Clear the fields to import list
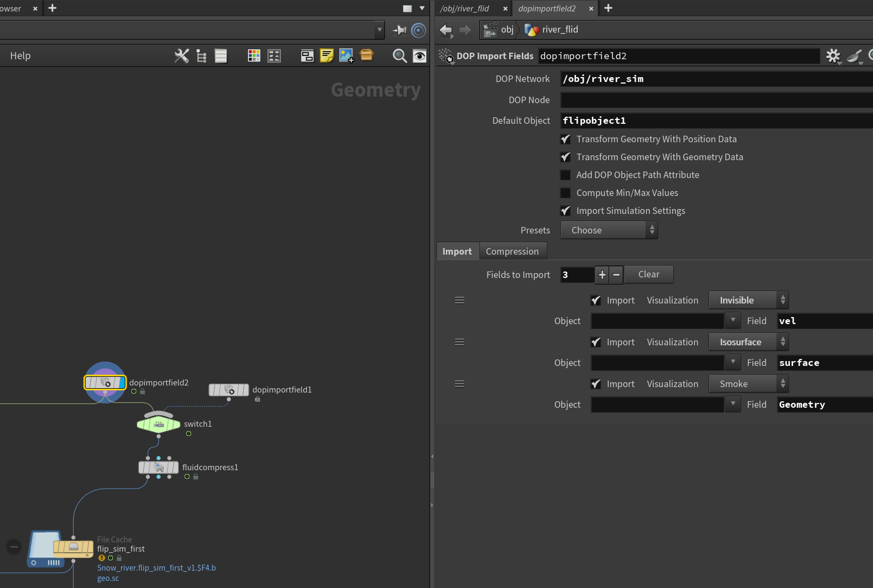 (x=649, y=275)
